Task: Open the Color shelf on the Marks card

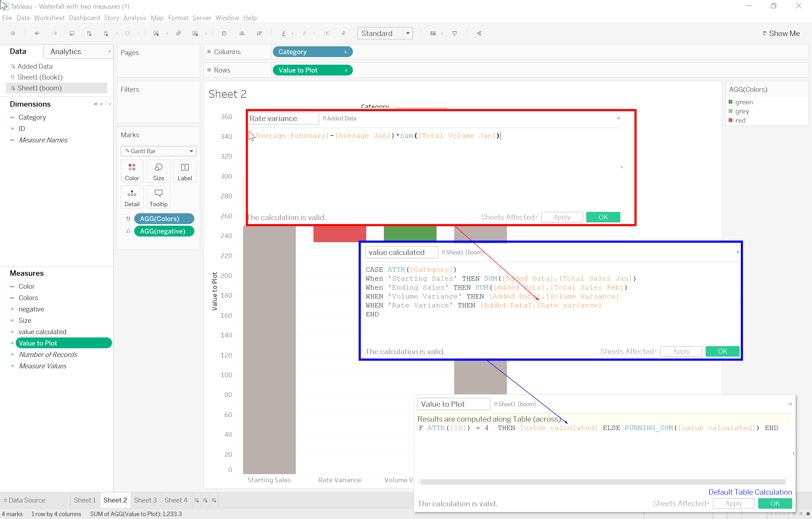Action: (132, 171)
